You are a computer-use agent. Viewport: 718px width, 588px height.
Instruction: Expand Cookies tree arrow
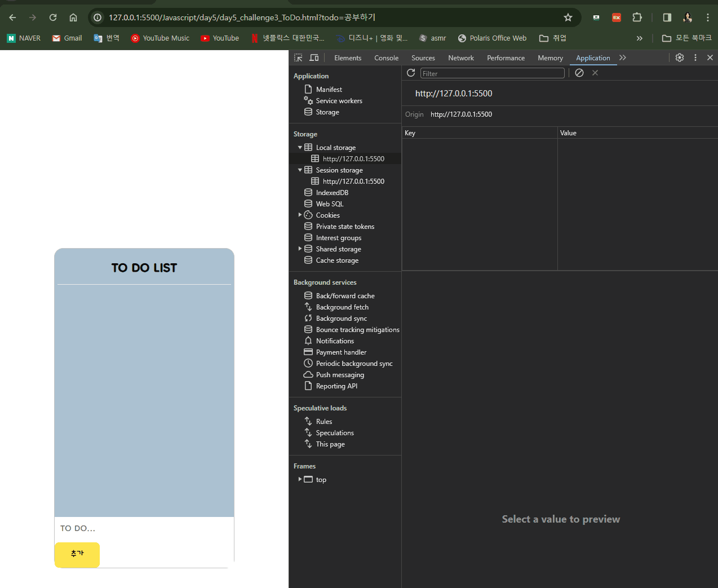pyautogui.click(x=300, y=215)
